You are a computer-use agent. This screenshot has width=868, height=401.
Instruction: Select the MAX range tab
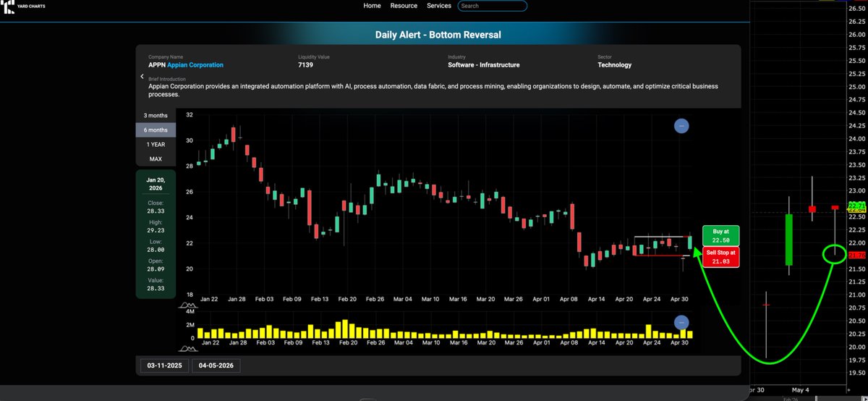point(156,159)
